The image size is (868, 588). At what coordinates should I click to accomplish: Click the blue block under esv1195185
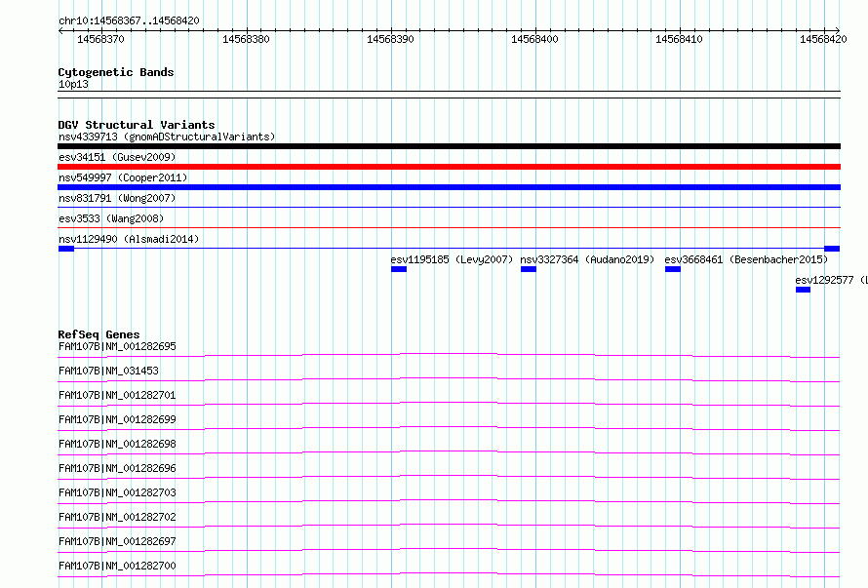coord(399,269)
